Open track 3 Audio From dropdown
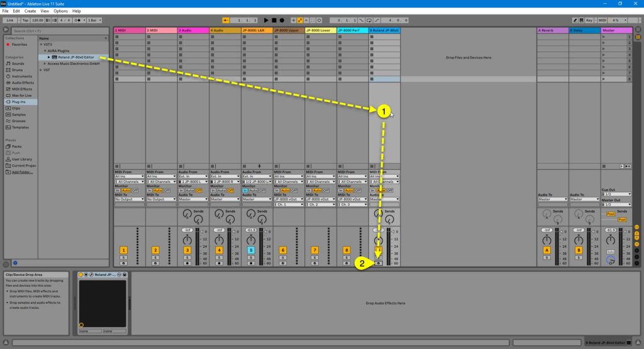 [193, 177]
